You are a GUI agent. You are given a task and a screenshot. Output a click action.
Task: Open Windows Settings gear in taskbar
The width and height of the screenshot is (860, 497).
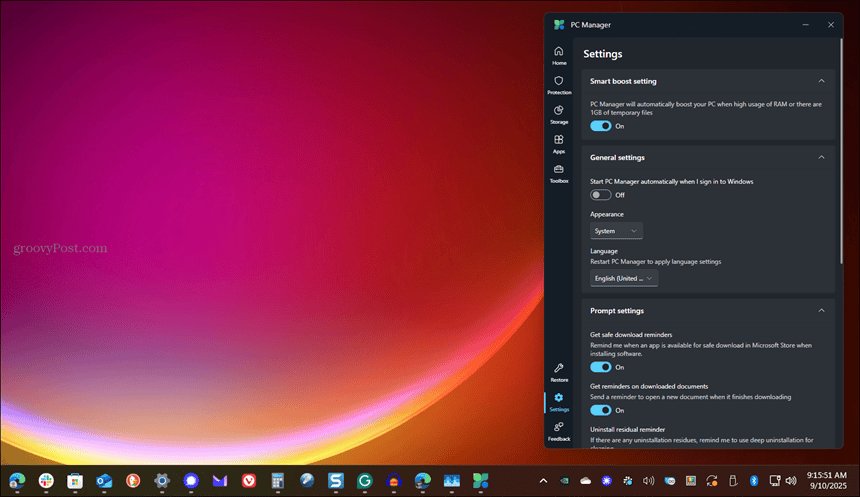162,481
